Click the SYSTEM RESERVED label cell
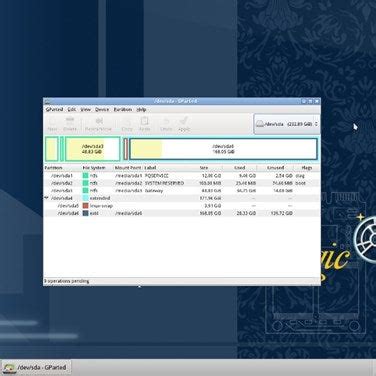This screenshot has height=376, width=376. pyautogui.click(x=164, y=183)
